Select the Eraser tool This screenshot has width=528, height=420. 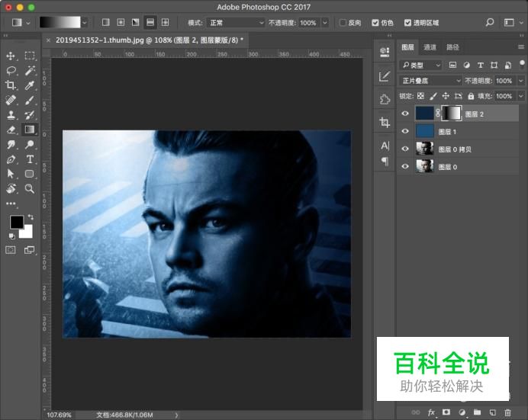pyautogui.click(x=11, y=130)
